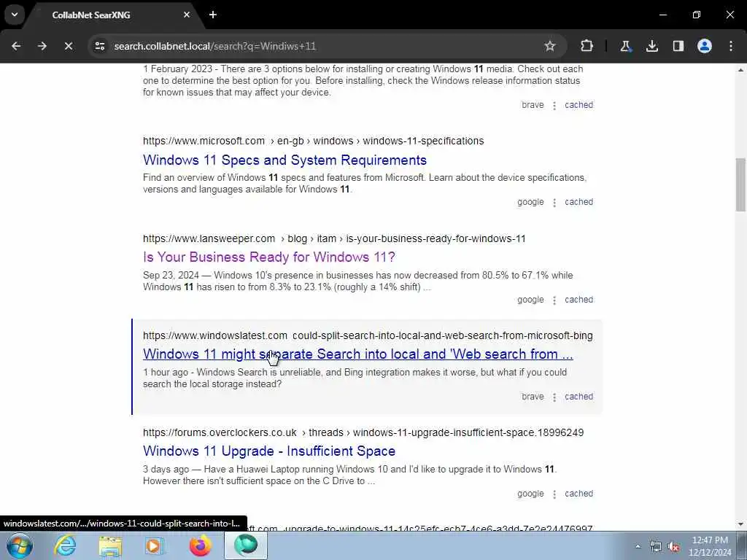Expand the tab search dropdown arrow
This screenshot has width=747, height=560.
(15, 15)
